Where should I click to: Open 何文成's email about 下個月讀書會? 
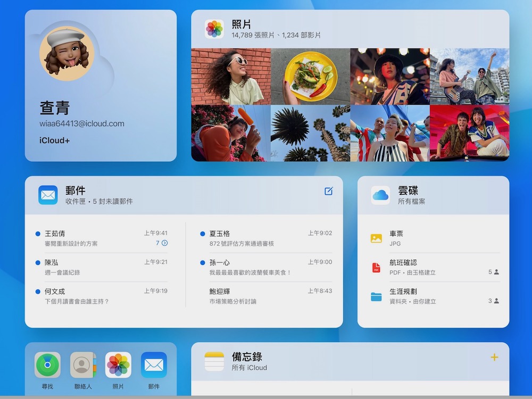[x=102, y=296]
